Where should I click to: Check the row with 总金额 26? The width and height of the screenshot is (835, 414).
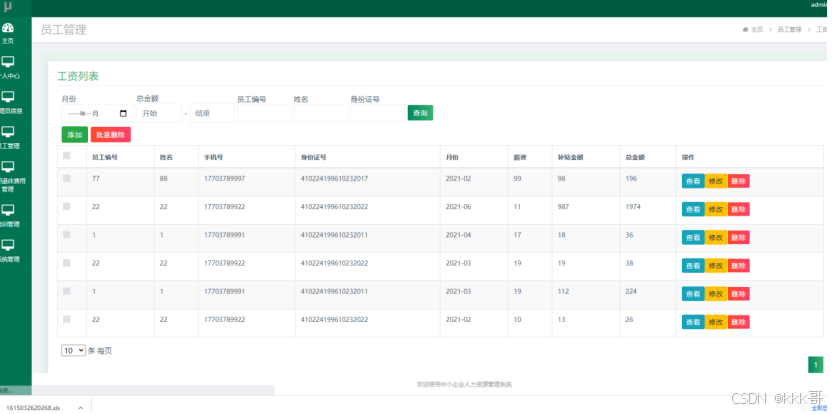(67, 319)
